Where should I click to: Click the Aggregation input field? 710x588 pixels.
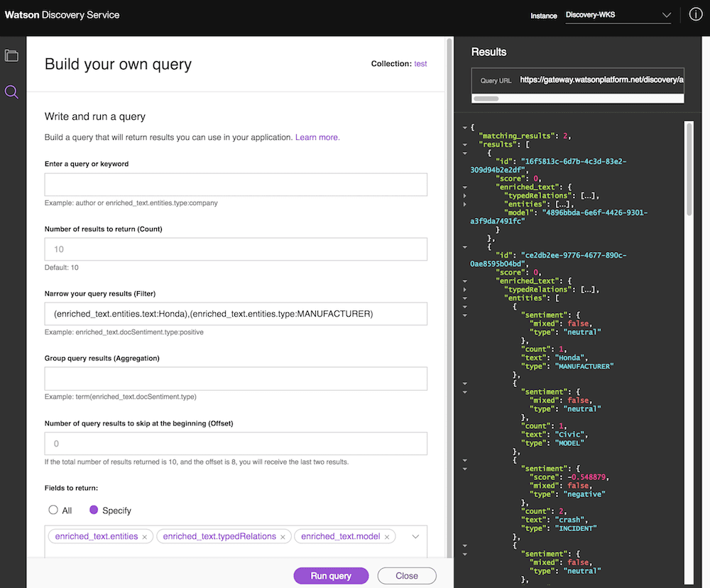(236, 379)
